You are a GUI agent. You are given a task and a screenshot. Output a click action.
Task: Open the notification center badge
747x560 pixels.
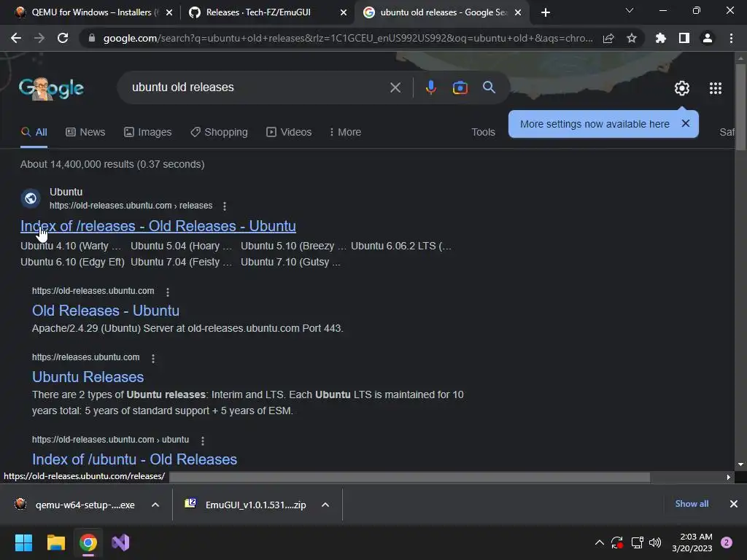coord(727,542)
